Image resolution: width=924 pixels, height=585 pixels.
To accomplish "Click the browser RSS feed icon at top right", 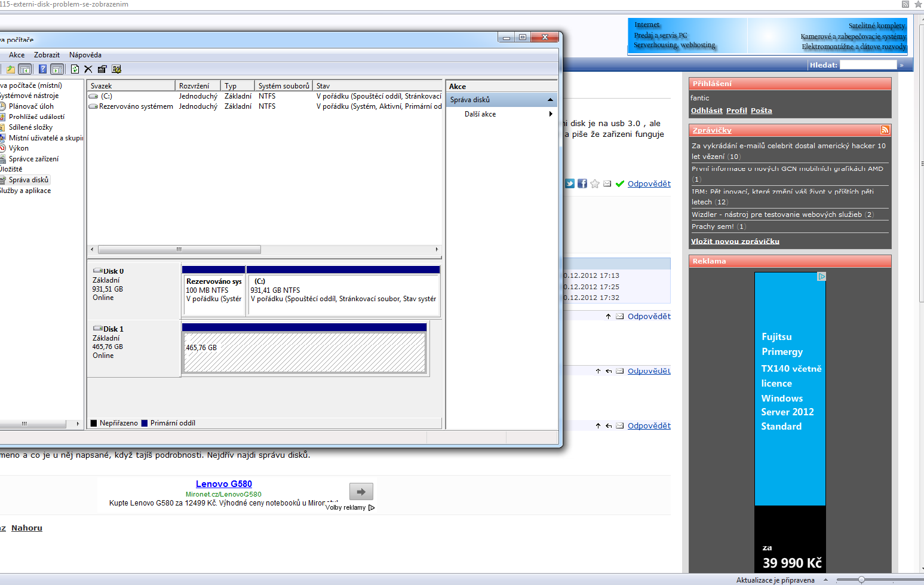I will 905,4.
